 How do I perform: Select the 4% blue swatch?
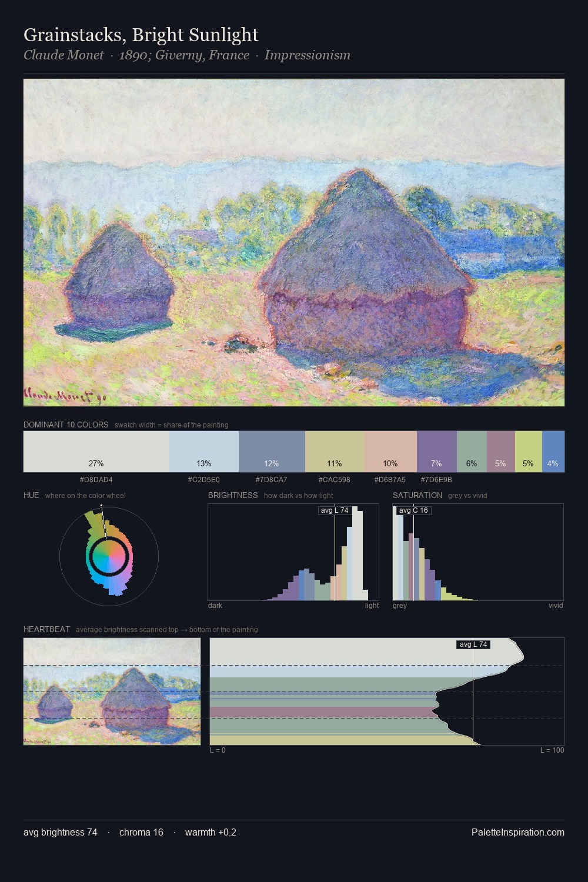tap(553, 452)
